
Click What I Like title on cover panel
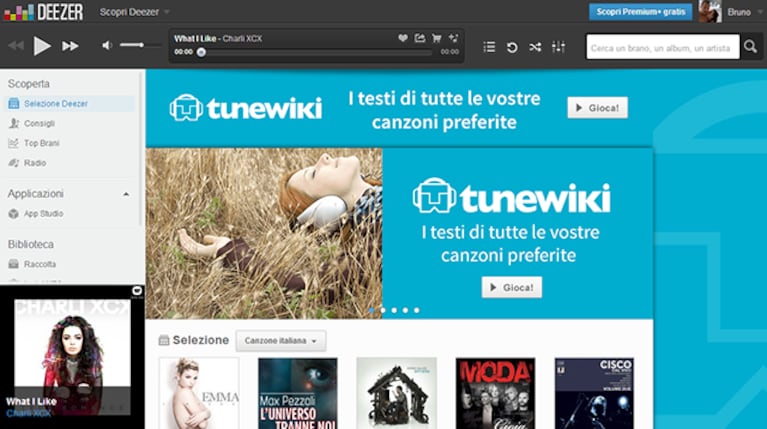(x=31, y=402)
